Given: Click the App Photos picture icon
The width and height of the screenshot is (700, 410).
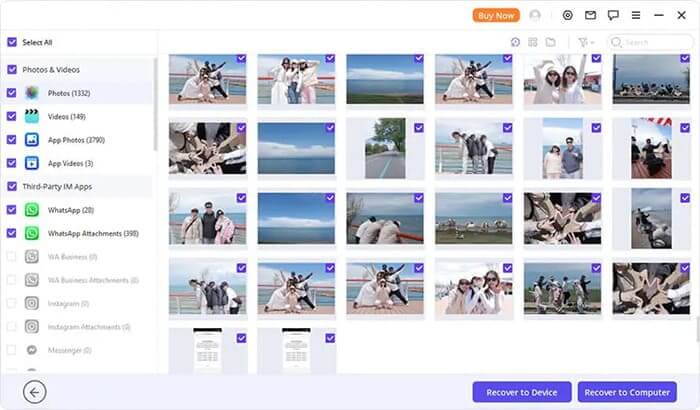Looking at the screenshot, I should [x=32, y=140].
